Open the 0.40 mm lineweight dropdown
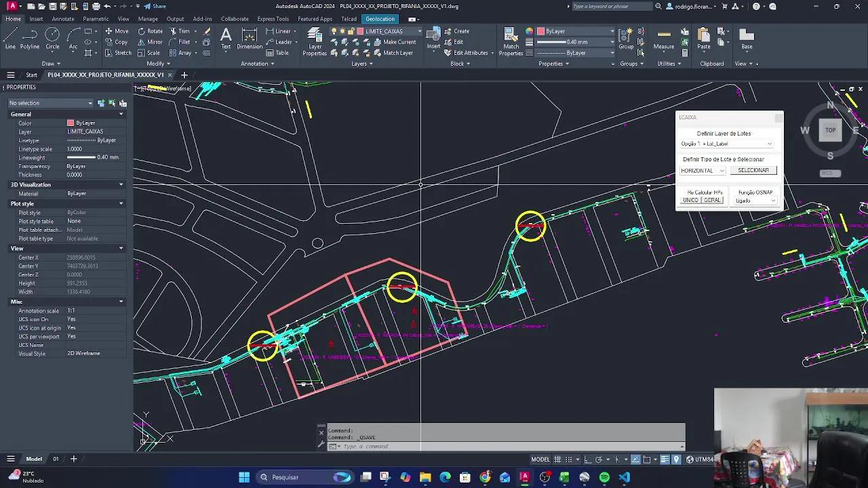This screenshot has height=488, width=868. pyautogui.click(x=576, y=42)
